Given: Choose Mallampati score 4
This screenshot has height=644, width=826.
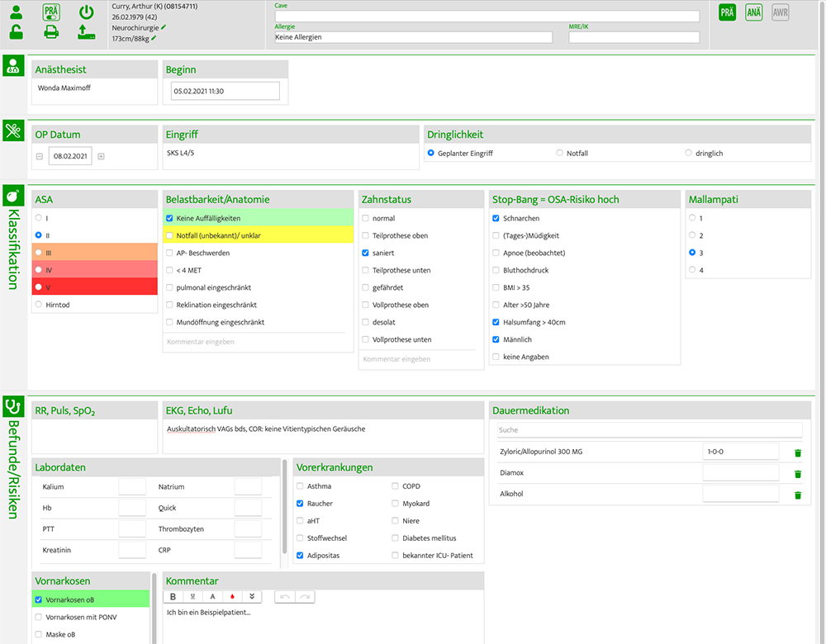Looking at the screenshot, I should pyautogui.click(x=692, y=270).
